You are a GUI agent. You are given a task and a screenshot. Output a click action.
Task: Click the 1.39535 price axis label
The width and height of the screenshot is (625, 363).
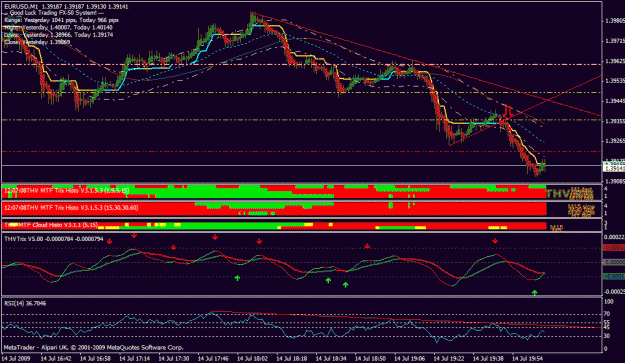[x=615, y=81]
